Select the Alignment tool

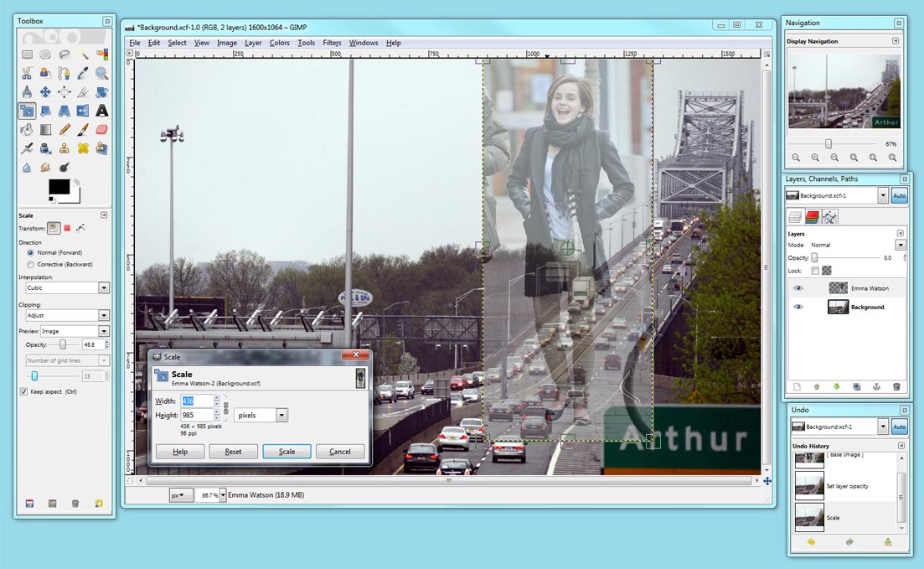pos(65,92)
